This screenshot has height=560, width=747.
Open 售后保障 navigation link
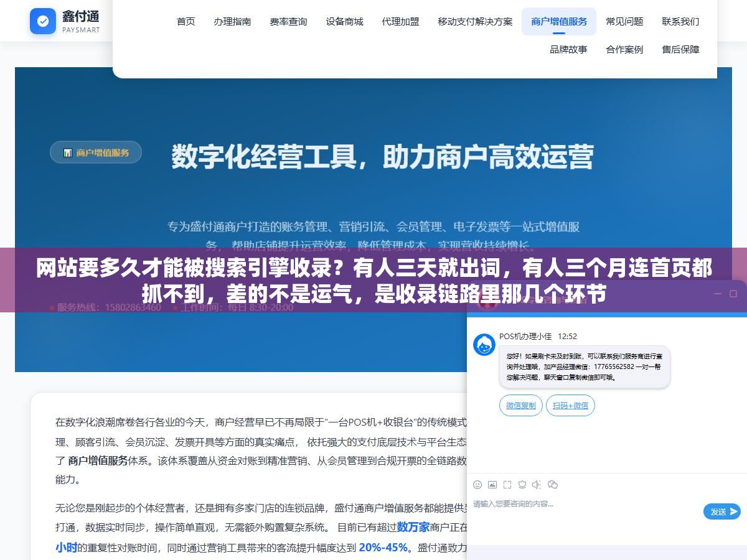(681, 50)
